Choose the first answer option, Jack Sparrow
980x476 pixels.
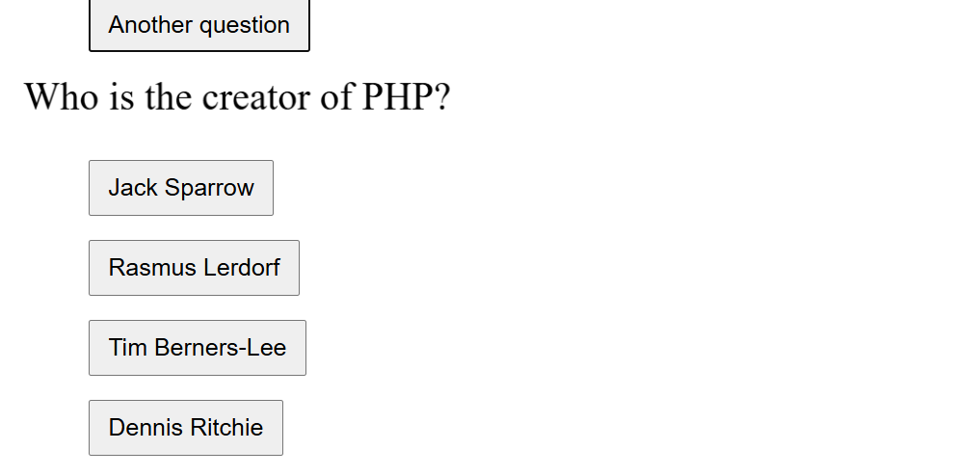(x=181, y=188)
